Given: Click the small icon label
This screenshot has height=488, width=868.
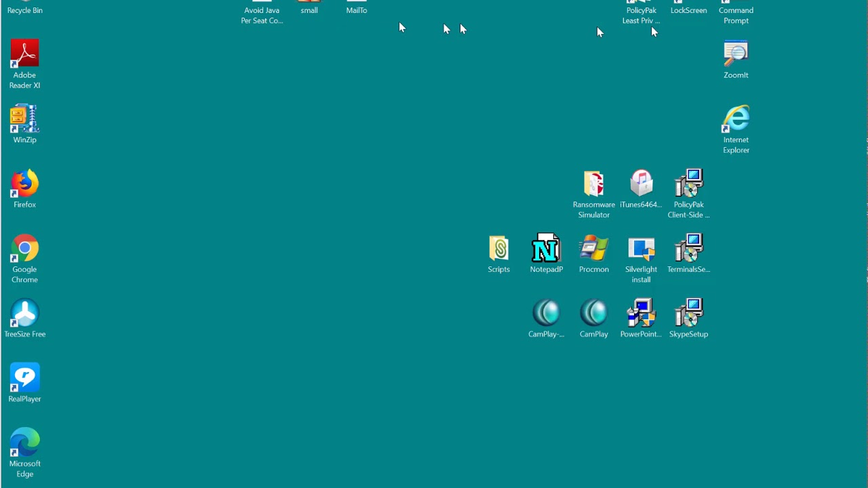Looking at the screenshot, I should (309, 10).
